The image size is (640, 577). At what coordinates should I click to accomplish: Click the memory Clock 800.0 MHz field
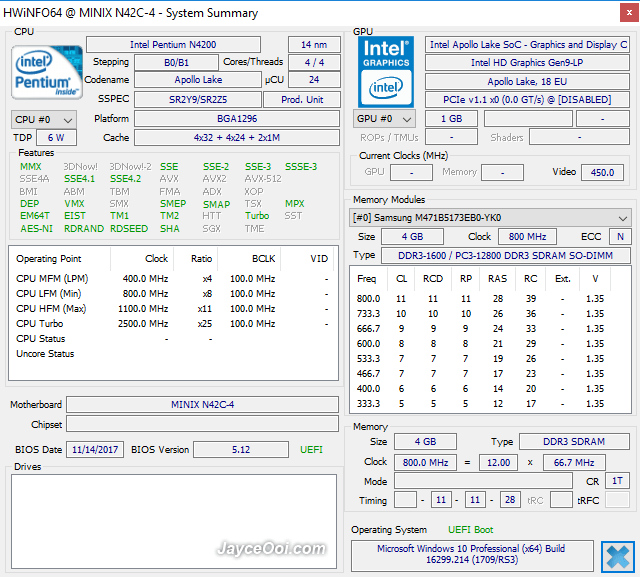pyautogui.click(x=425, y=462)
